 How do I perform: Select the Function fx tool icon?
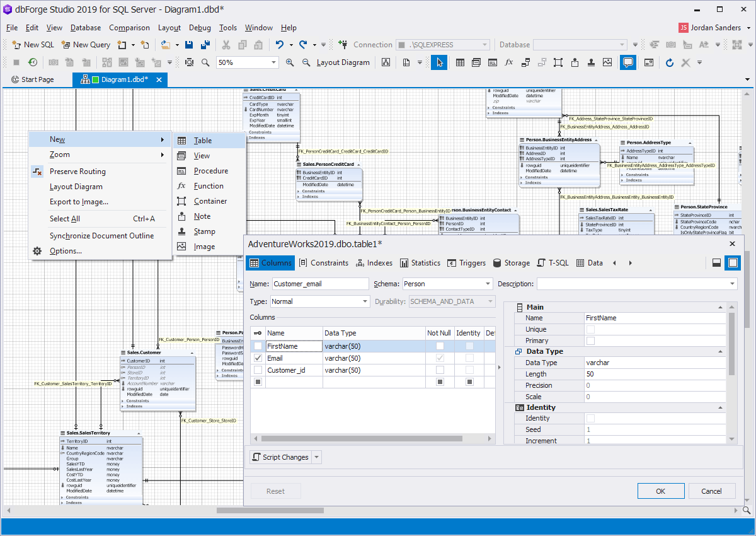click(508, 62)
